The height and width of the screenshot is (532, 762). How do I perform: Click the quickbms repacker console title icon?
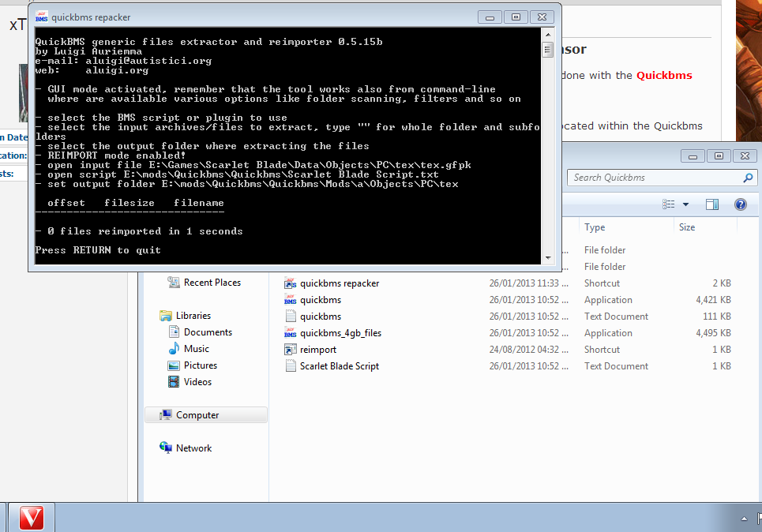(42, 17)
